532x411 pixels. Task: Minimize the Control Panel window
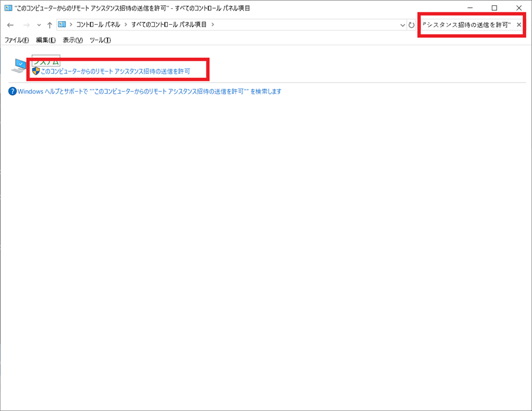point(470,8)
